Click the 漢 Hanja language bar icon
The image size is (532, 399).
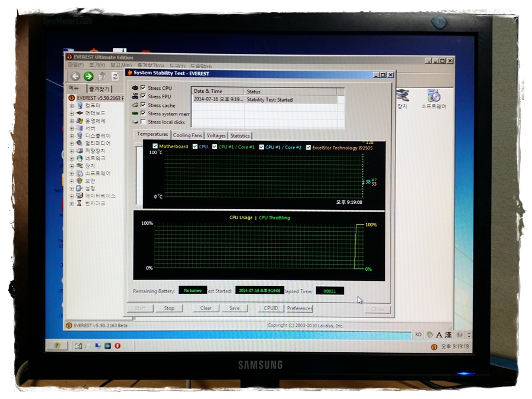click(x=448, y=335)
